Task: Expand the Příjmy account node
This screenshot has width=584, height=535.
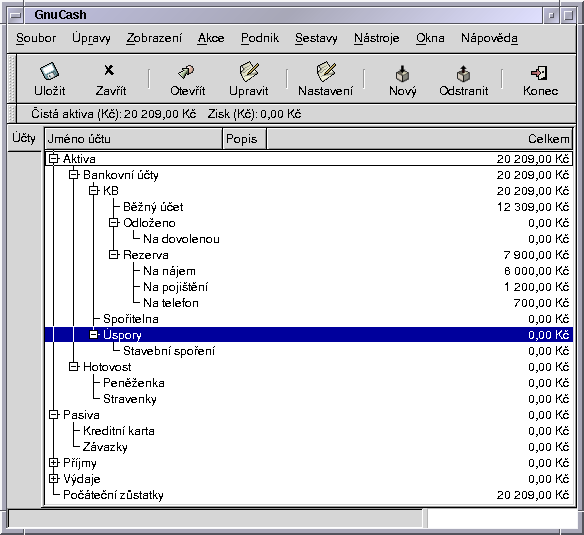Action: click(x=54, y=463)
